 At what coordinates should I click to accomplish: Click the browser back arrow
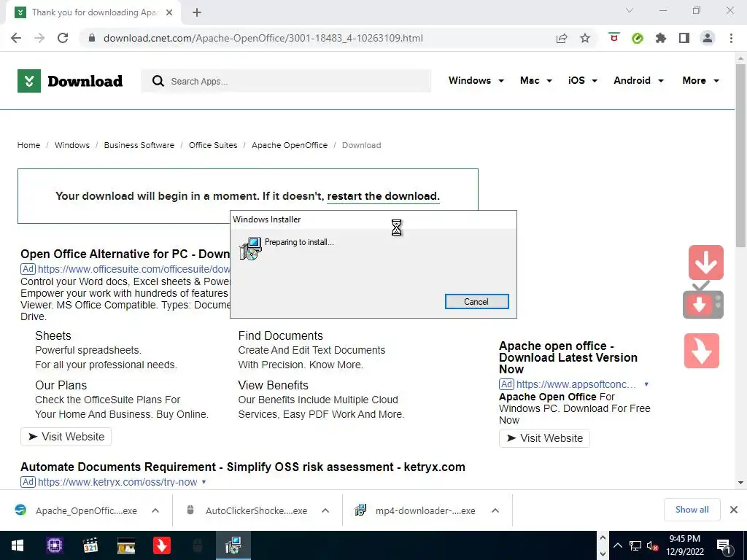[16, 38]
